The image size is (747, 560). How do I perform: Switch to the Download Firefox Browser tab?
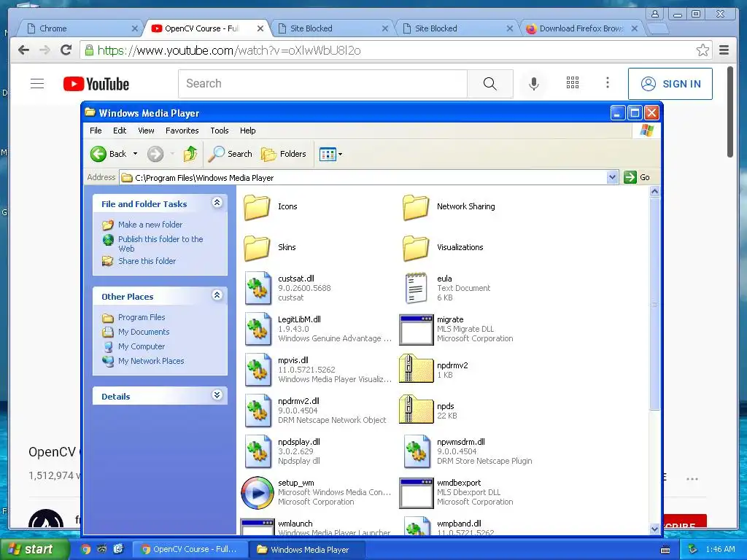581,28
